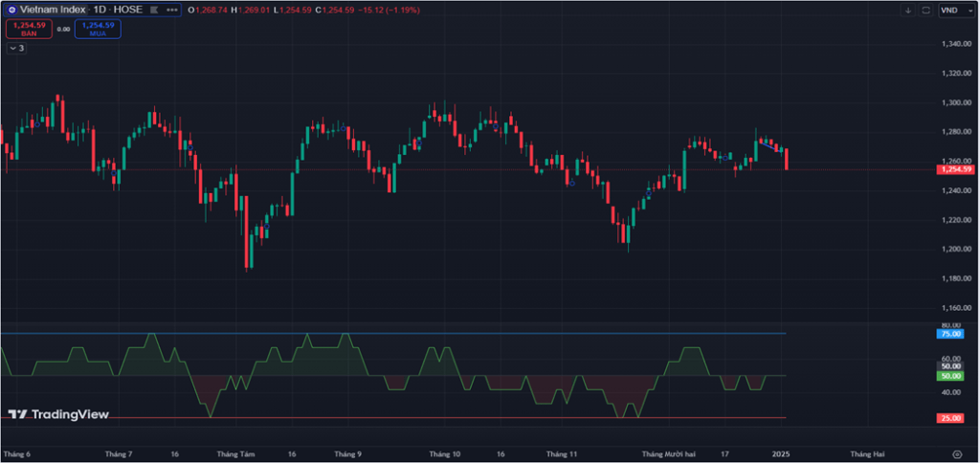Click the down arrow icon near VND

pos(907,10)
